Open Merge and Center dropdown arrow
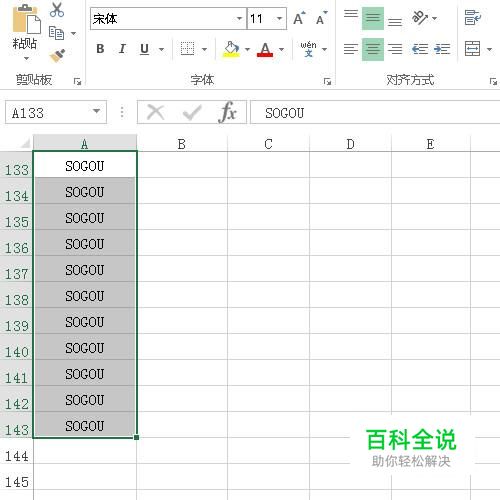Viewport: 500px width, 500px height. tap(489, 49)
